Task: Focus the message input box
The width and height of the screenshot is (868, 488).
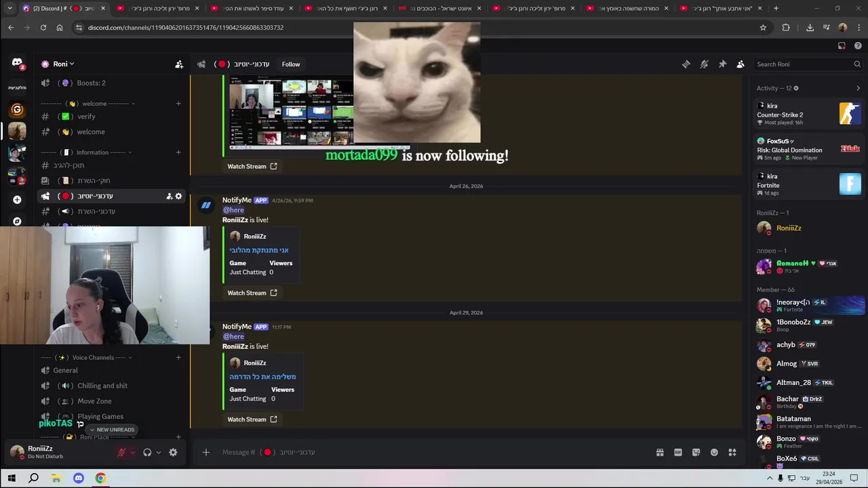Action: (x=434, y=452)
